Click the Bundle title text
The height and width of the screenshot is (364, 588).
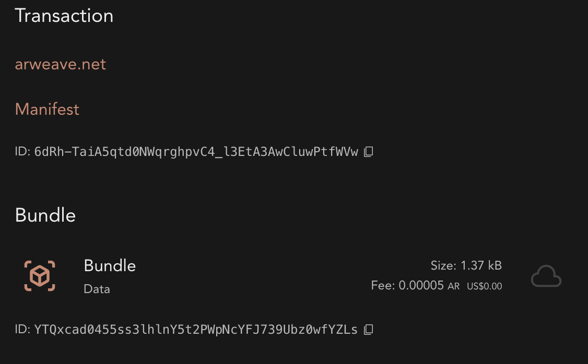tap(110, 266)
